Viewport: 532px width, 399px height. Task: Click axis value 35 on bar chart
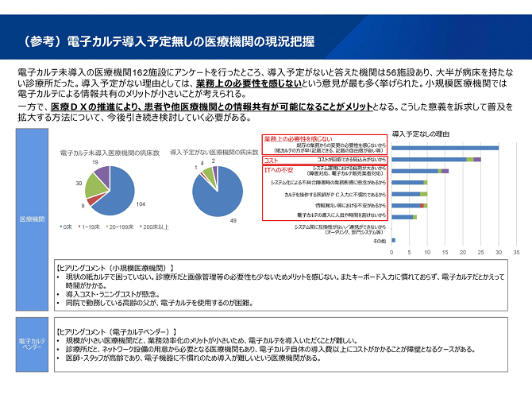516,252
